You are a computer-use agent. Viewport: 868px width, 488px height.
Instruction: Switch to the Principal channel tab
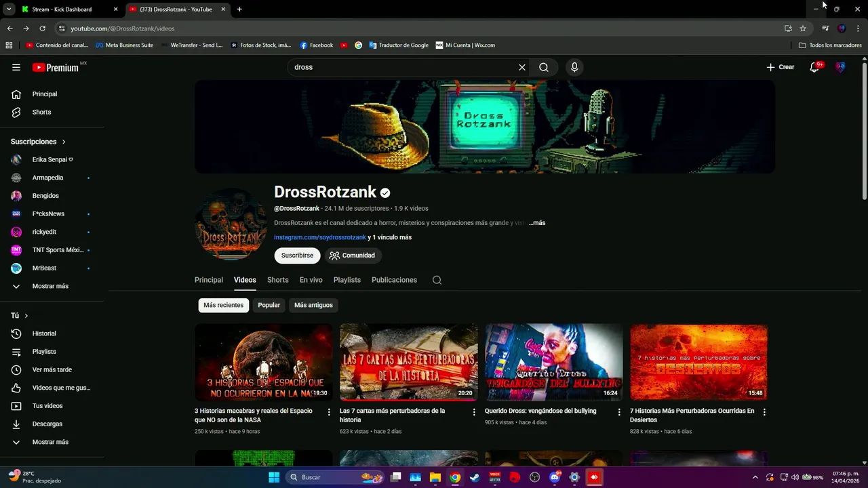click(x=209, y=280)
